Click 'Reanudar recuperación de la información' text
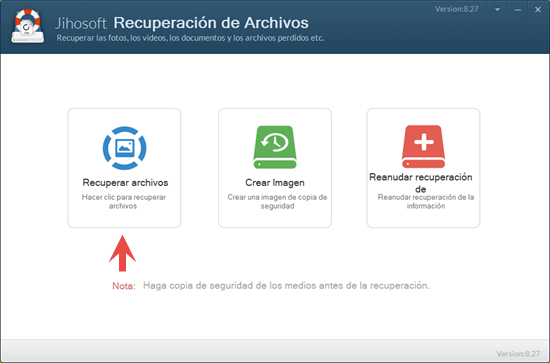 pyautogui.click(x=425, y=202)
